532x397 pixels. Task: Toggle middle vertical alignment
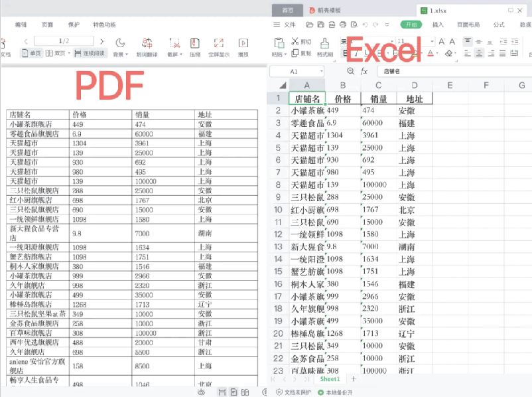[479, 41]
